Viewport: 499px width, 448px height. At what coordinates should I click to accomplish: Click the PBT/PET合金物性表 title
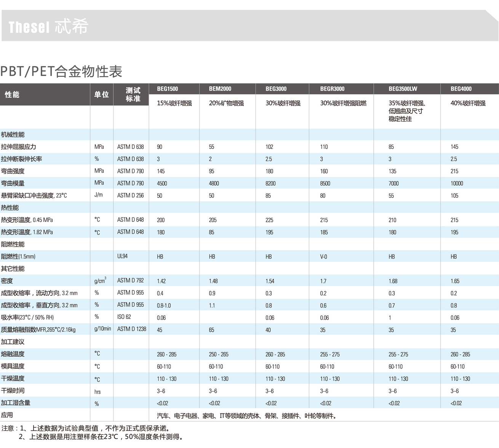pyautogui.click(x=61, y=72)
